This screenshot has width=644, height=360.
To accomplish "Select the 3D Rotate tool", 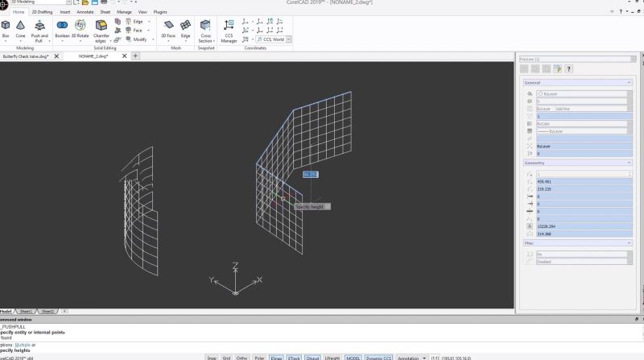I will pos(80,31).
